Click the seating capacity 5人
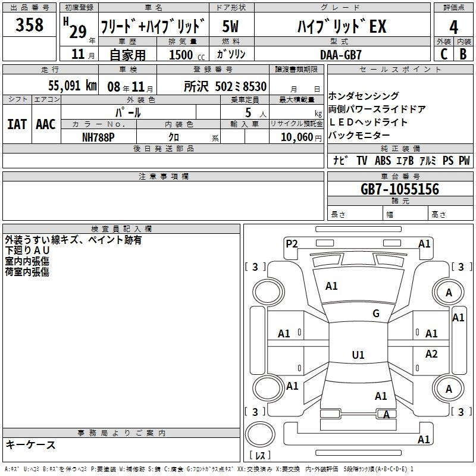The image size is (476, 476). 256,113
